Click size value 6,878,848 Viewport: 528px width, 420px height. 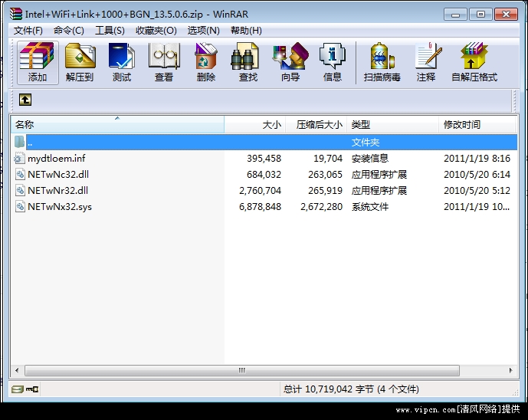(260, 207)
